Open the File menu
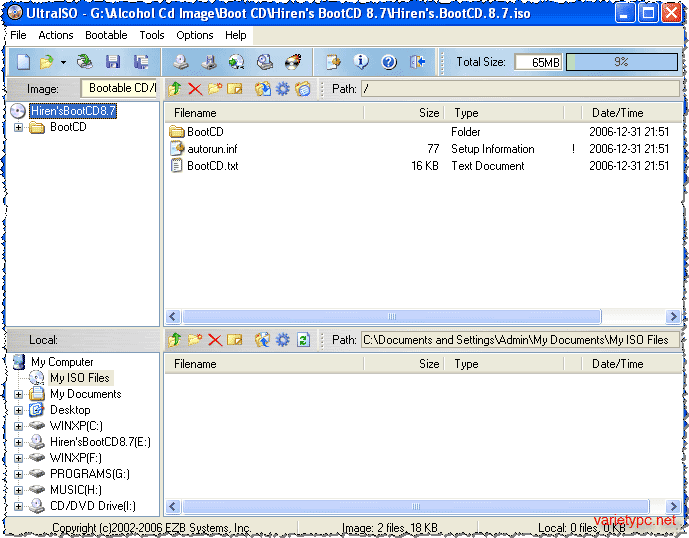This screenshot has height=538, width=689. click(18, 35)
